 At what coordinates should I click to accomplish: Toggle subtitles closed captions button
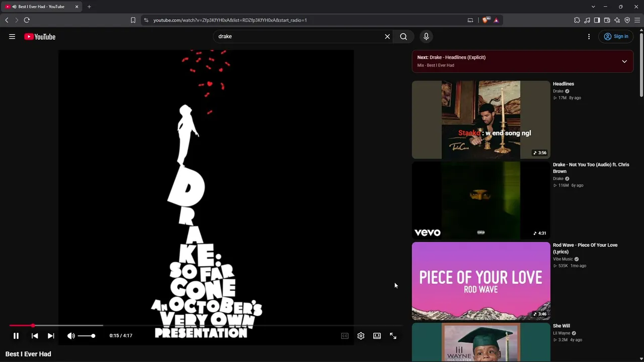[345, 336]
